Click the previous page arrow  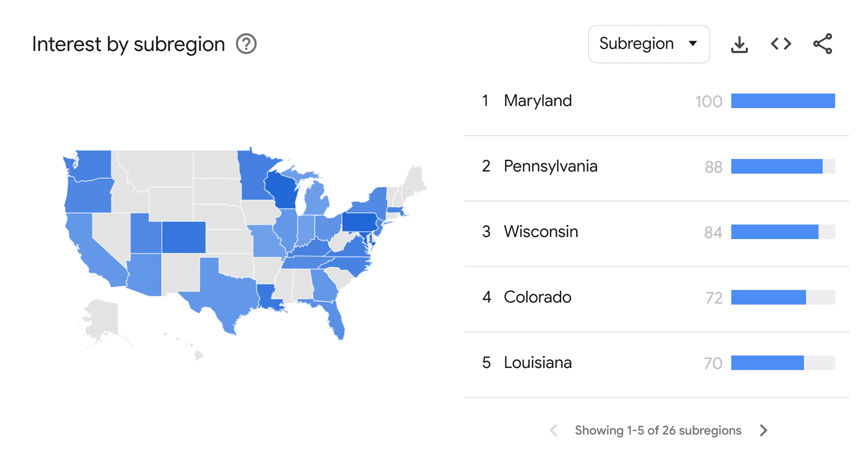pos(553,431)
